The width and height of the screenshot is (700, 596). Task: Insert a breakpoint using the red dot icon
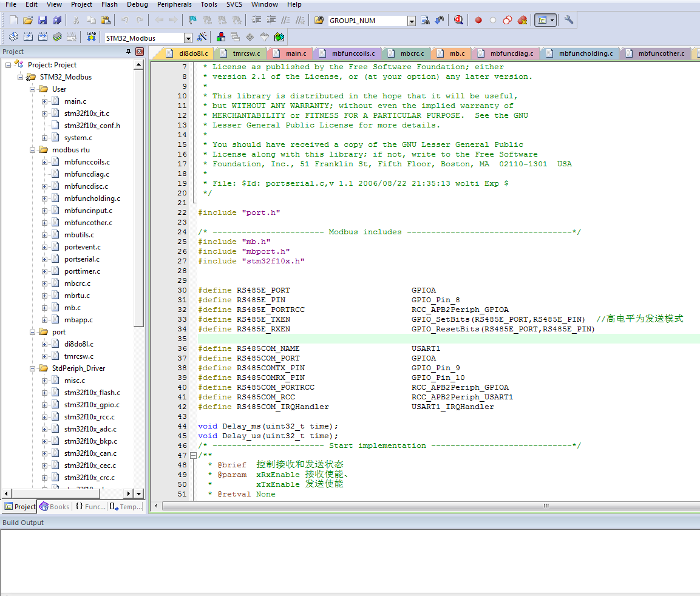point(478,19)
